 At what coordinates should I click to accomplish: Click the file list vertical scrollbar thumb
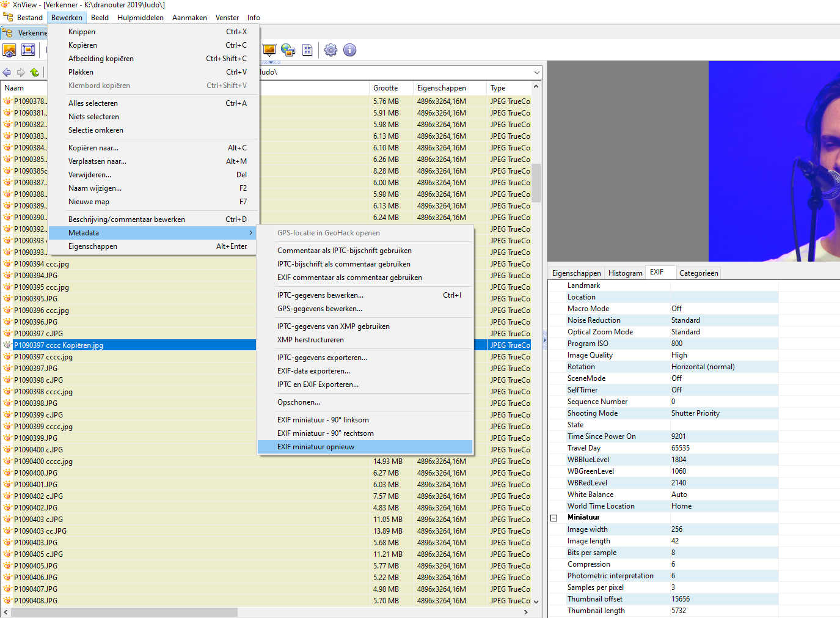(x=536, y=182)
